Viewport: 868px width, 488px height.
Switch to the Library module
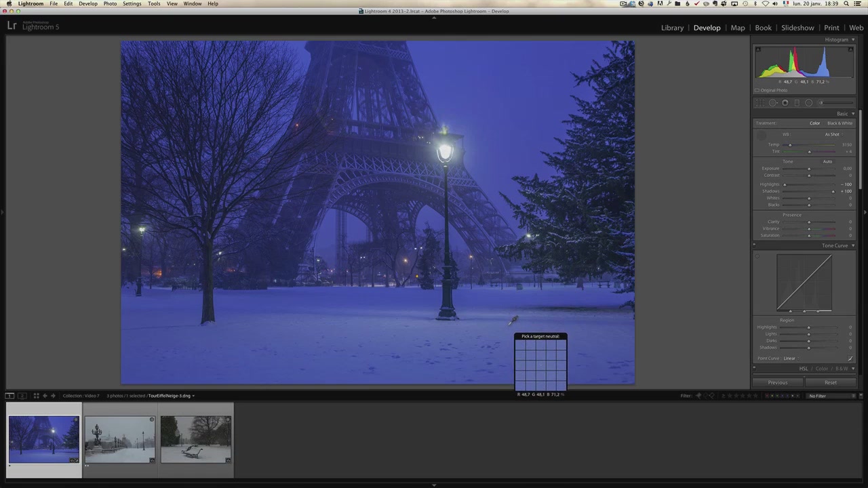click(x=672, y=28)
